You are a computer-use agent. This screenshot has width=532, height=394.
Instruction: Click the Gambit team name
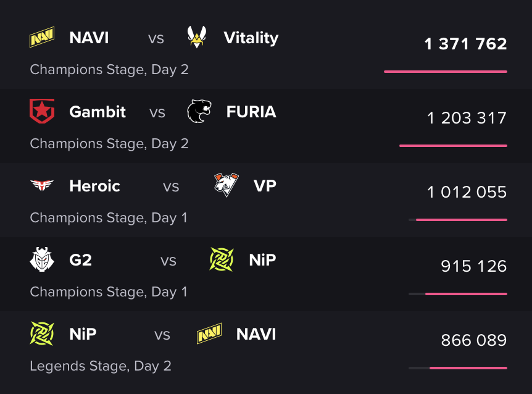[x=98, y=112]
